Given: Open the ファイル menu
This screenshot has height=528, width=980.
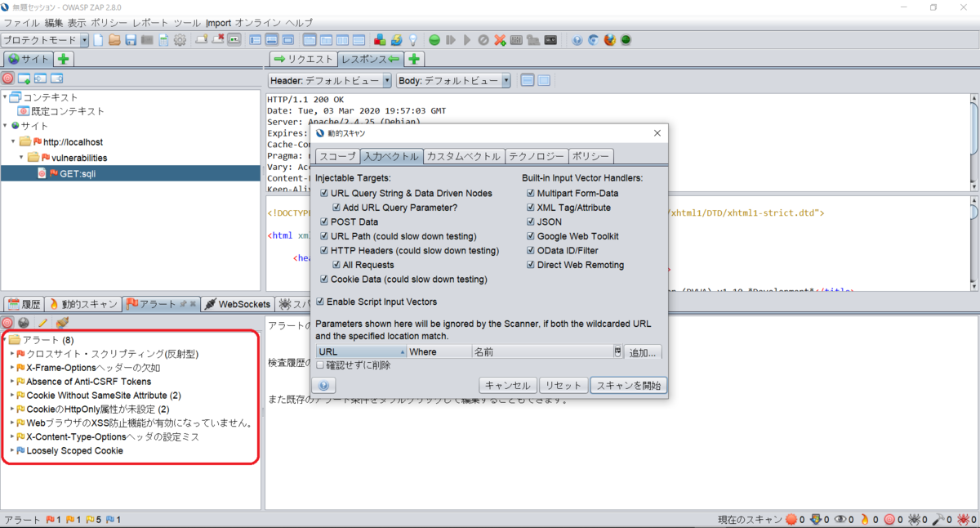Looking at the screenshot, I should click(22, 22).
